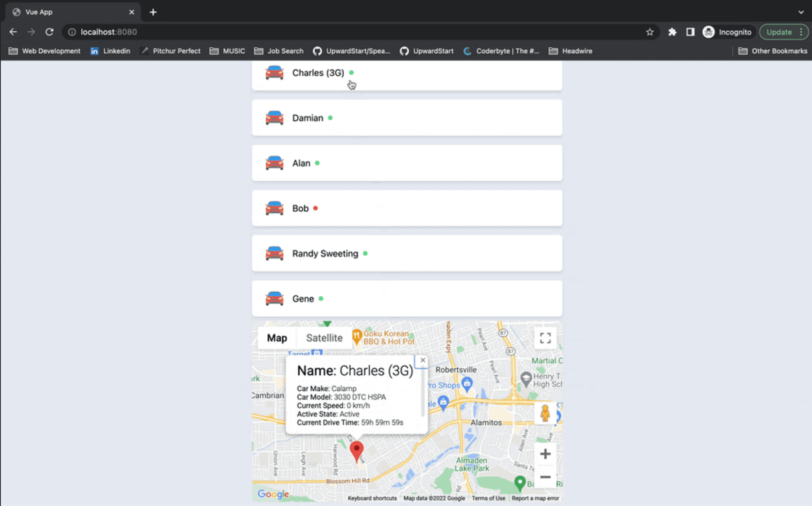Open Keyboard shortcuts on map
This screenshot has width=812, height=506.
click(x=372, y=498)
